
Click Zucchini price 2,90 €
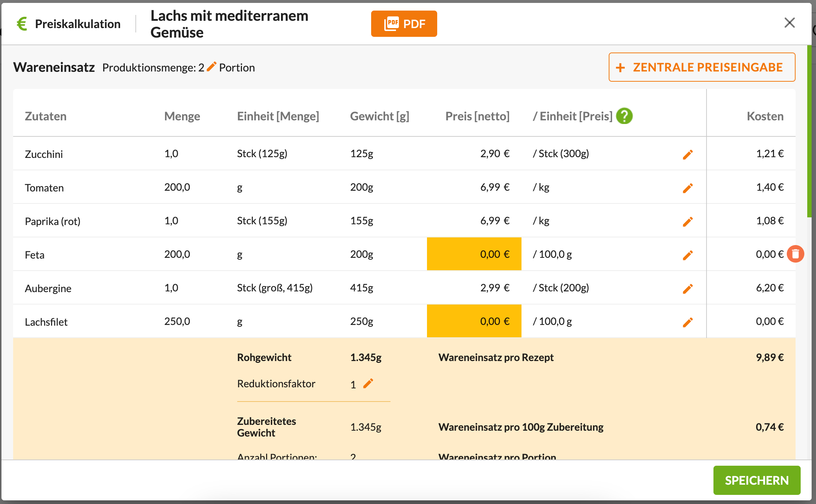point(495,153)
